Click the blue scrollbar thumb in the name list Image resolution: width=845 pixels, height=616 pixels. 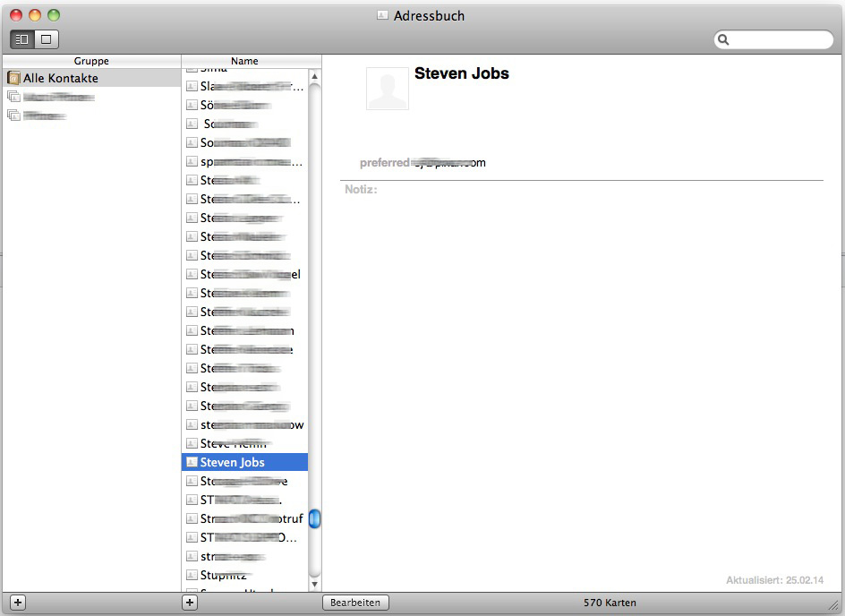315,518
